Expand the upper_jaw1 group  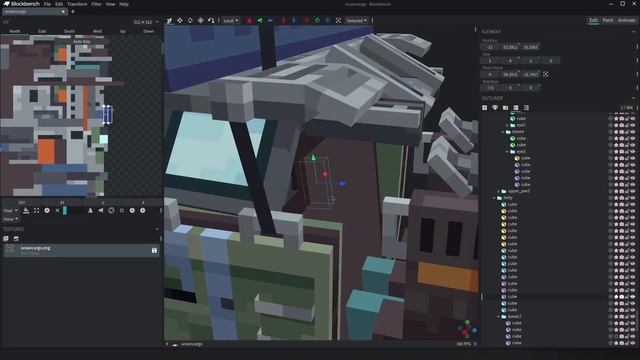498,191
